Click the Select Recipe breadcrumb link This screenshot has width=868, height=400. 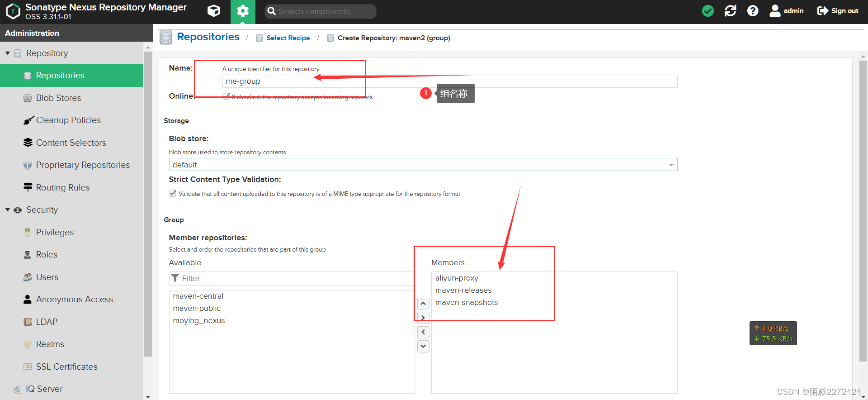click(x=288, y=38)
